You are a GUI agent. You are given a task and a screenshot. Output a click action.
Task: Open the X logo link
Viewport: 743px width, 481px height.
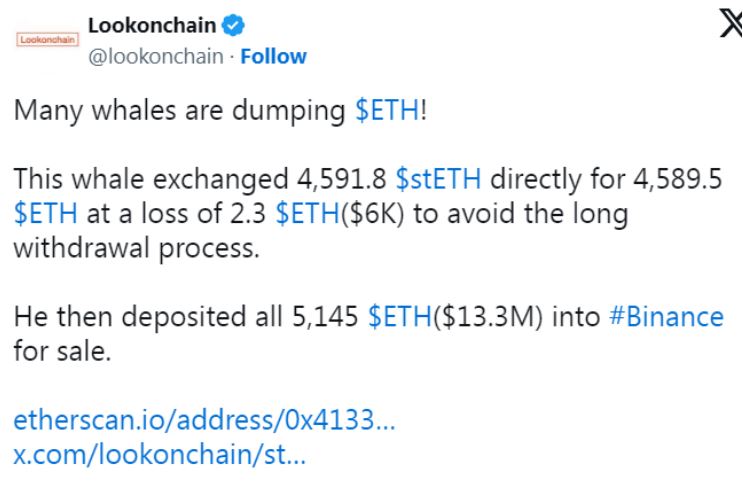(730, 23)
